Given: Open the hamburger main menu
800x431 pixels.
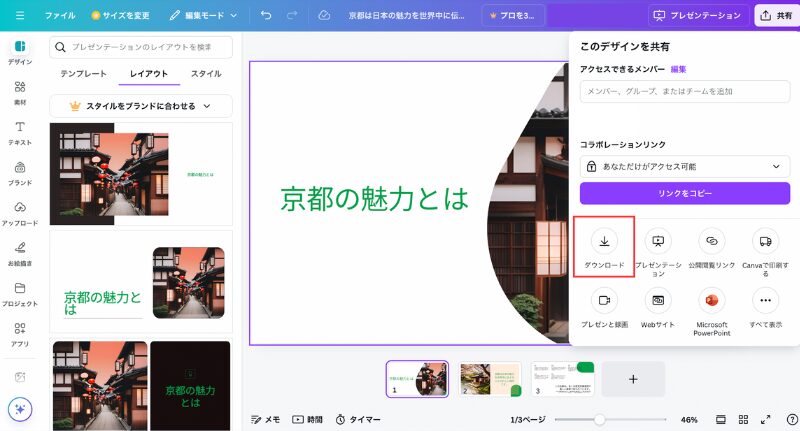Looking at the screenshot, I should click(20, 15).
